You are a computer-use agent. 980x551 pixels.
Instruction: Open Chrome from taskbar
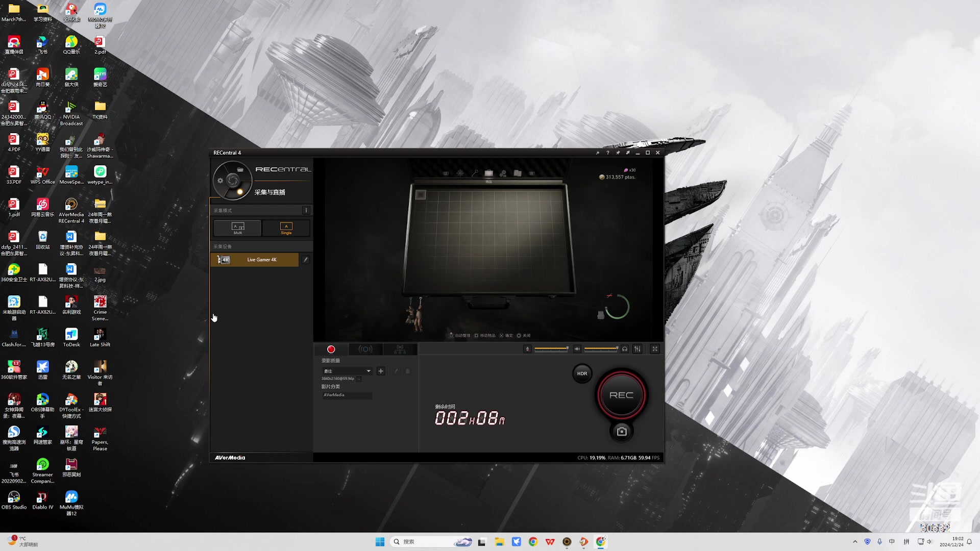pyautogui.click(x=533, y=542)
